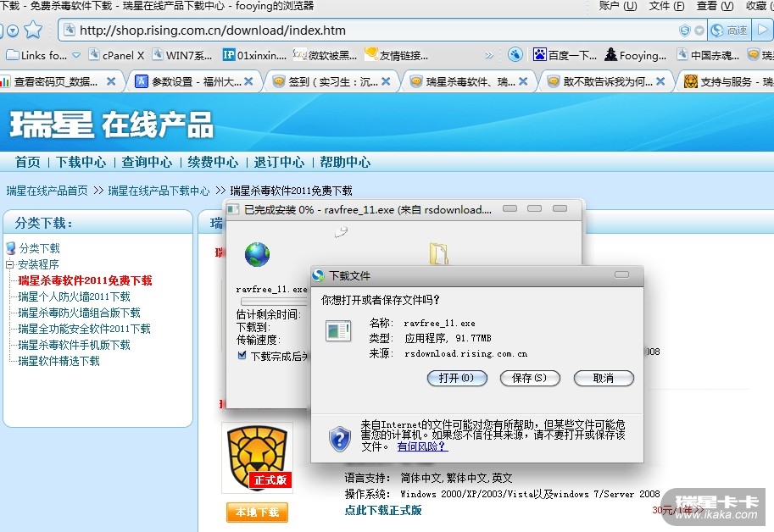The width and height of the screenshot is (774, 532).
Task: Switch to the 敢不敢告诉我为何 tab
Action: (x=606, y=81)
